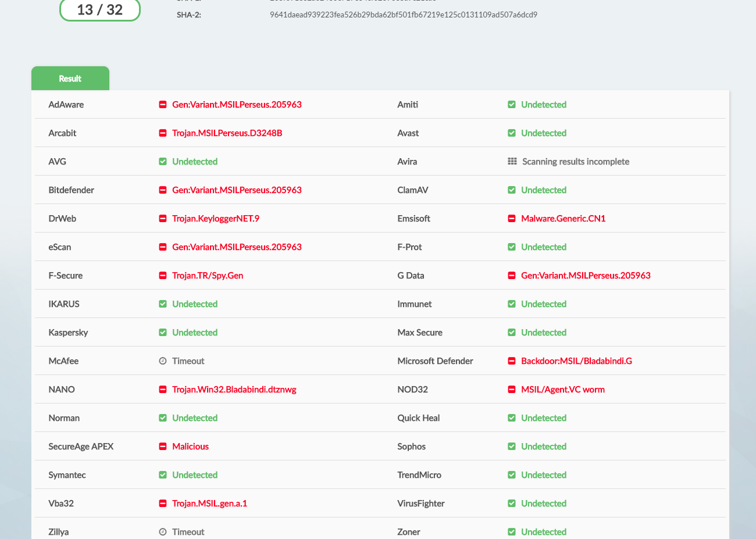Screen dimensions: 756x539
Task: Click the Scanning results incomplete text
Action: [576, 162]
